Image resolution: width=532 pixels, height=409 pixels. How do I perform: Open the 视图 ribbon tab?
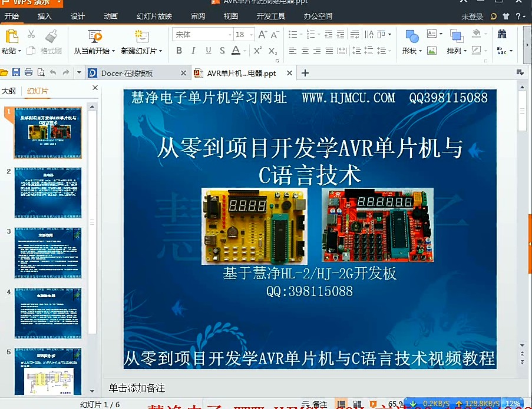(231, 16)
